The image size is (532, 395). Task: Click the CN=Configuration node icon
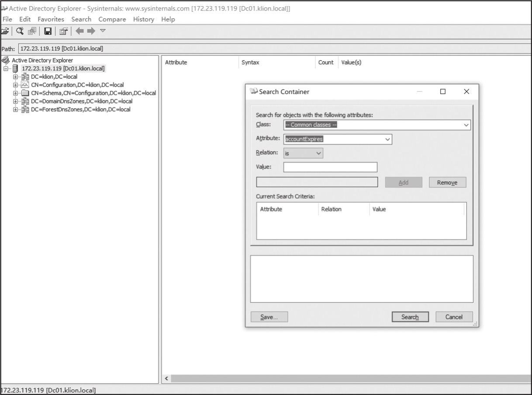[x=24, y=85]
